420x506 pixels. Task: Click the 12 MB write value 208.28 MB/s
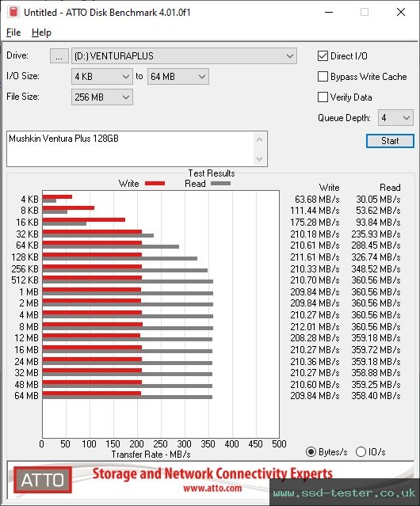[315, 338]
